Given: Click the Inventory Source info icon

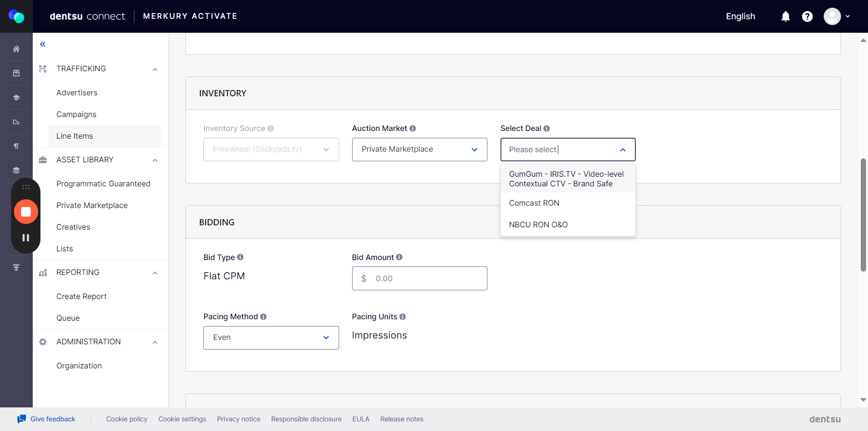Looking at the screenshot, I should pos(271,129).
